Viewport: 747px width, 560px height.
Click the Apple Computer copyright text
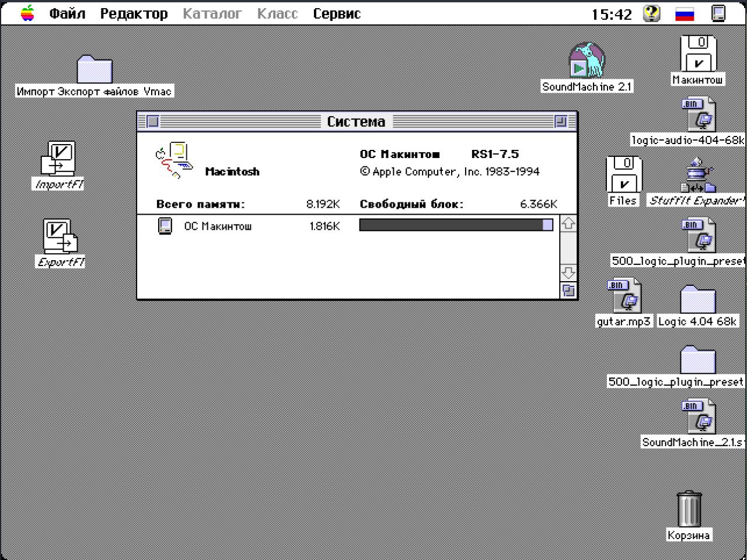(450, 171)
